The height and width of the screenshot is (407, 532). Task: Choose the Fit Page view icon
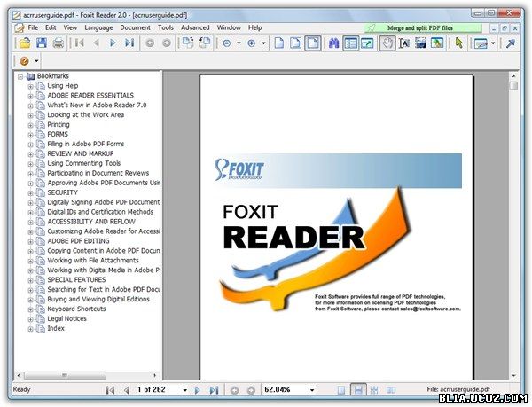[x=295, y=43]
